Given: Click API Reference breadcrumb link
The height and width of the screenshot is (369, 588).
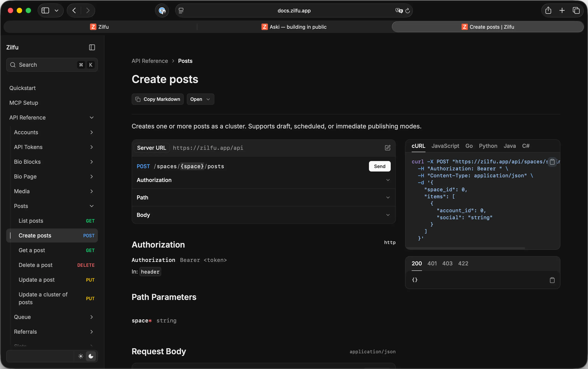Looking at the screenshot, I should tap(150, 61).
